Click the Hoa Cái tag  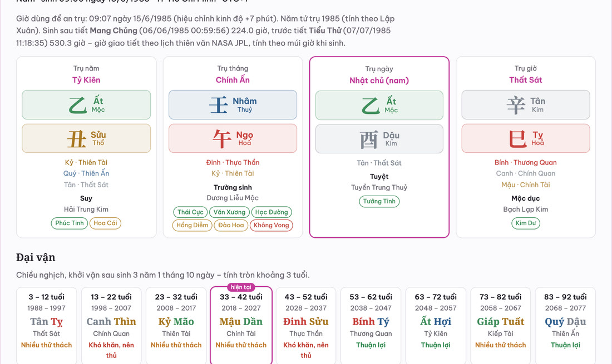coord(105,223)
